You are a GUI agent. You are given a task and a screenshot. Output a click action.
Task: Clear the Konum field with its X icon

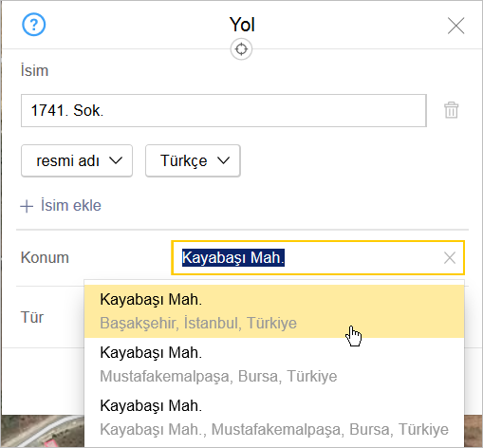[450, 258]
